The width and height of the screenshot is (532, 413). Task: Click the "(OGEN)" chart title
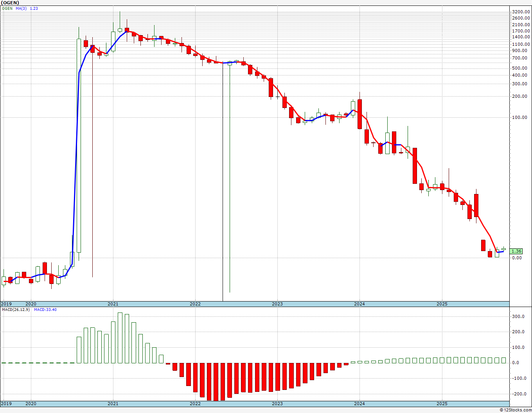(x=11, y=3)
